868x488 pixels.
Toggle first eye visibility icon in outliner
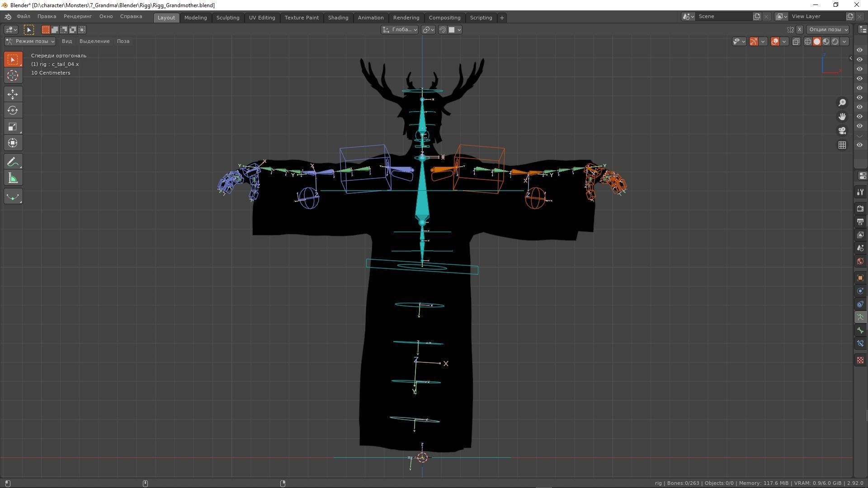point(859,50)
